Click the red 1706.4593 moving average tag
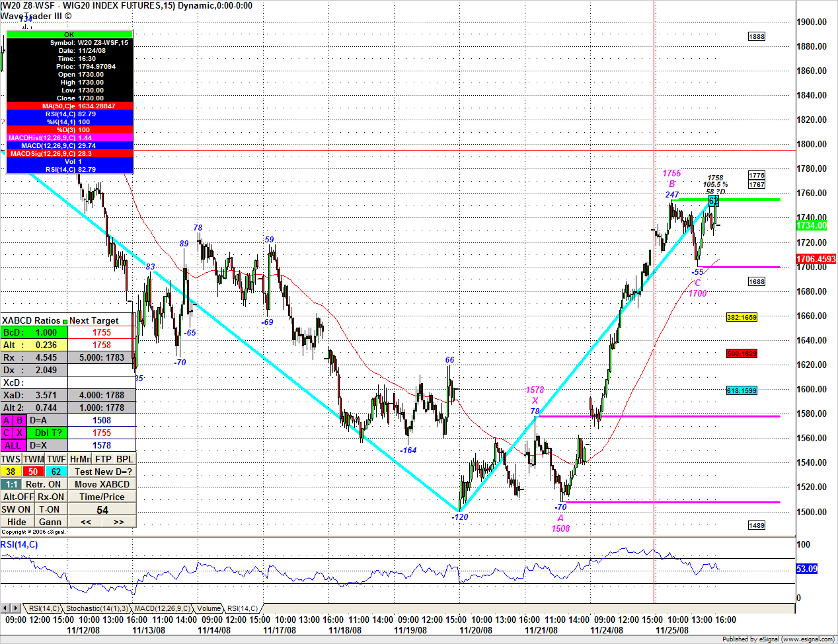This screenshot has width=838, height=644. pyautogui.click(x=816, y=259)
